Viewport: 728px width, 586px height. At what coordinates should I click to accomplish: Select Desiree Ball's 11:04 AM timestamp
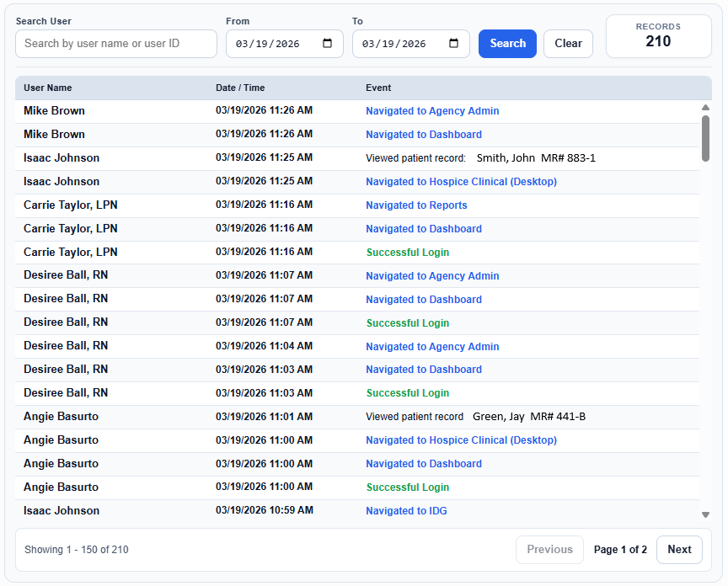click(x=264, y=346)
